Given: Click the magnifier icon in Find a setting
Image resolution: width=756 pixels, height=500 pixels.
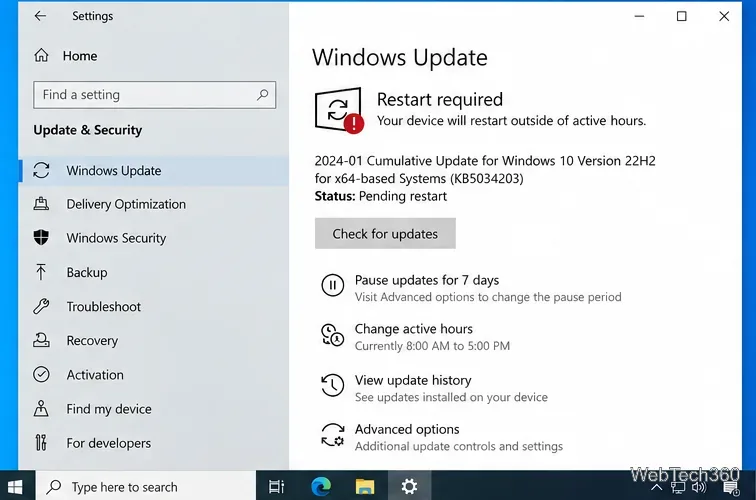Looking at the screenshot, I should point(263,95).
